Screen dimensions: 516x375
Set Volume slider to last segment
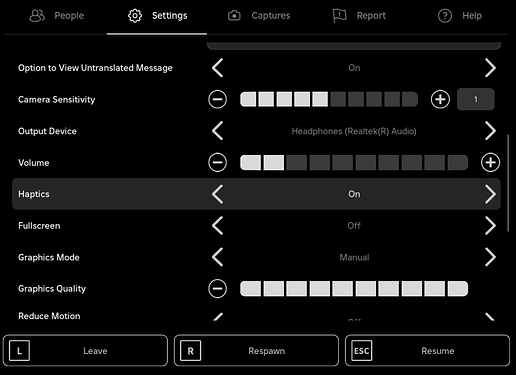458,163
